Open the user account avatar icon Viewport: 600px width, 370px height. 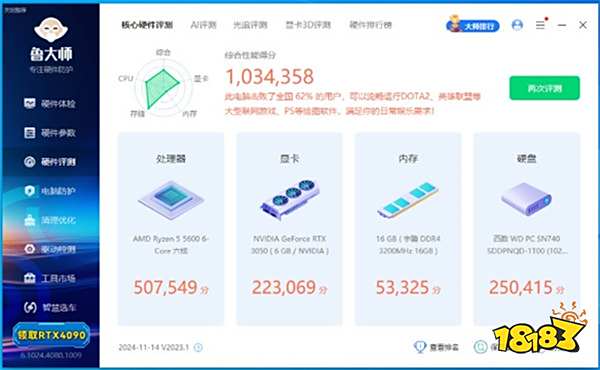(517, 25)
